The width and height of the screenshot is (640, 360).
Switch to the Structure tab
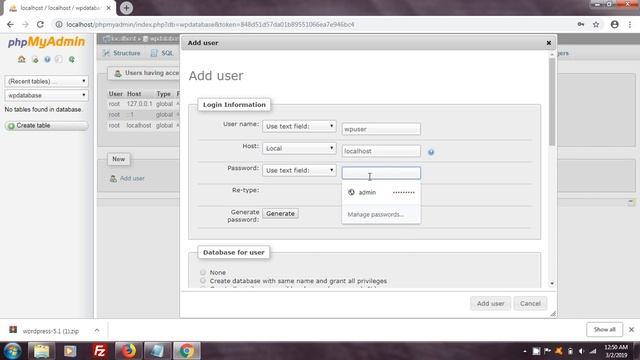pos(121,53)
